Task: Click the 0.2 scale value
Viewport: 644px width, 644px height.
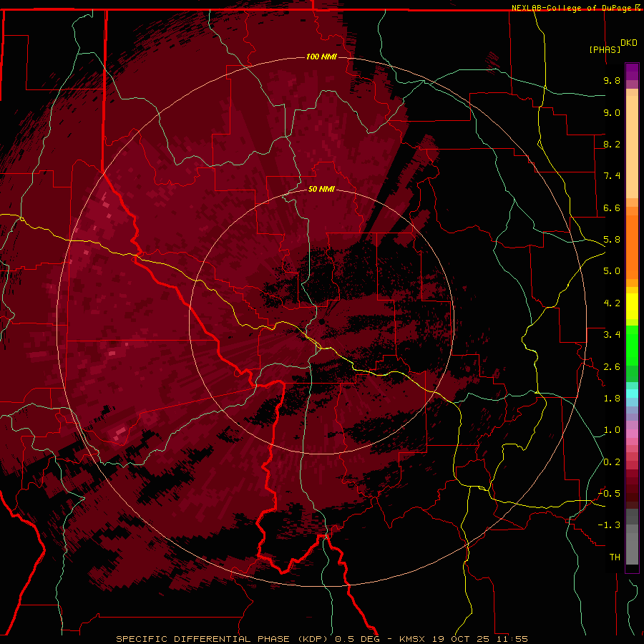Action: coord(612,462)
